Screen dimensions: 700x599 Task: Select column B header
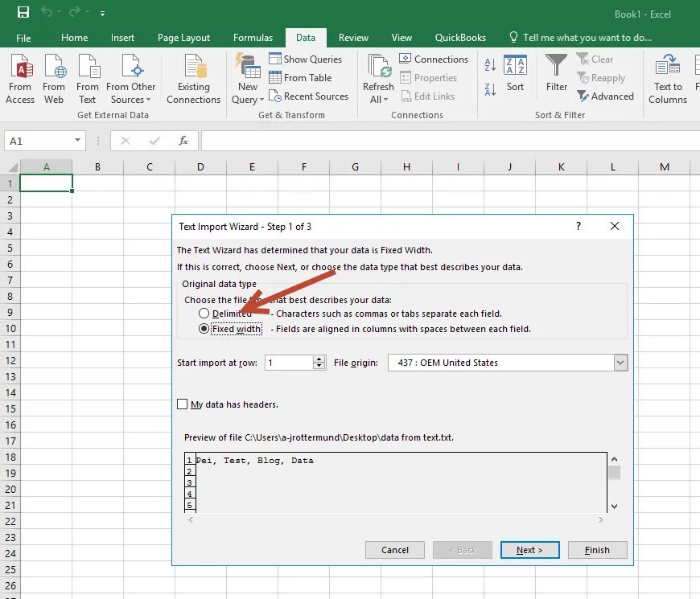point(98,166)
